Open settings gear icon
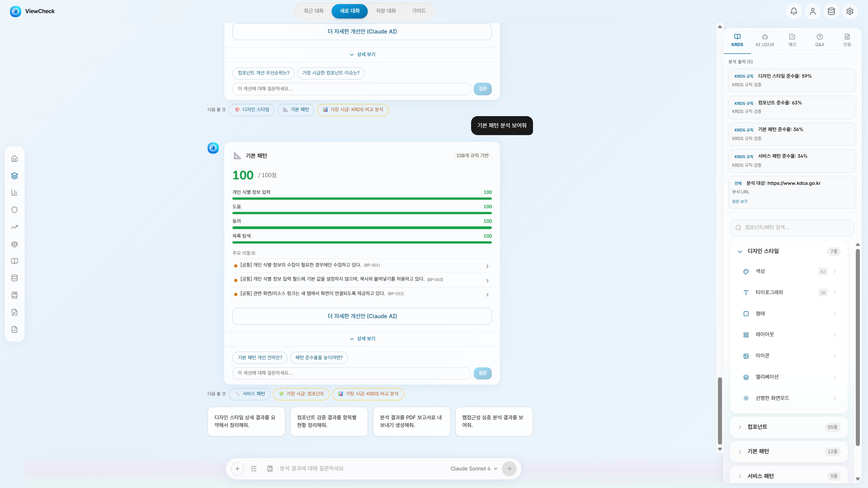Screen dimensions: 868x488 coord(850,11)
